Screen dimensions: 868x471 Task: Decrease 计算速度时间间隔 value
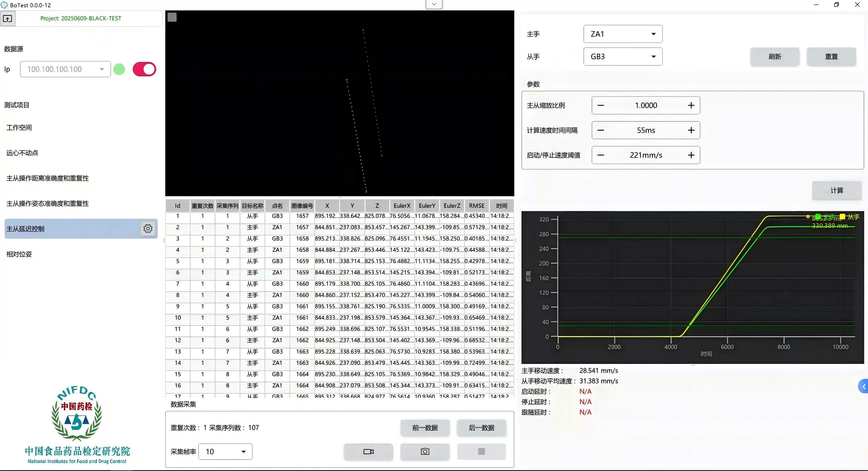tap(601, 130)
